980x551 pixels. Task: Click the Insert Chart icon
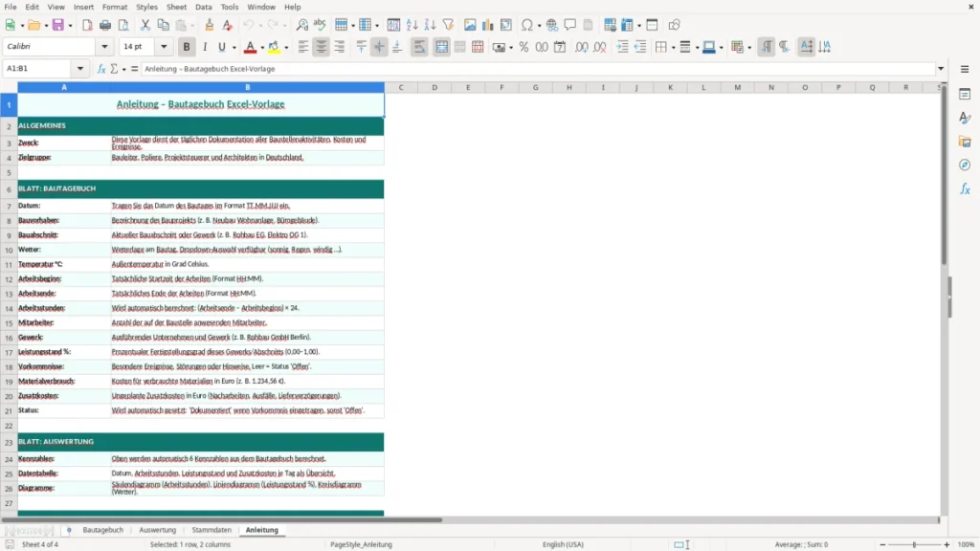(488, 25)
